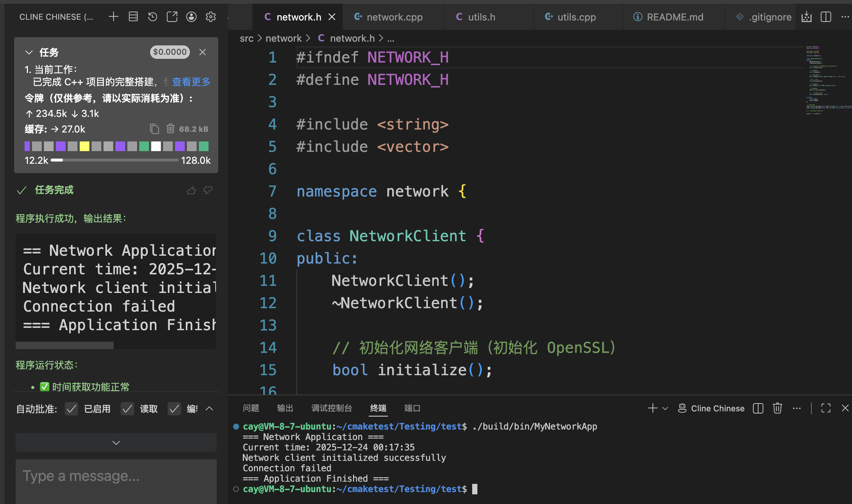Screen dimensions: 852x504
Task: Click the plus icon for new Cline task
Action: click(x=114, y=17)
